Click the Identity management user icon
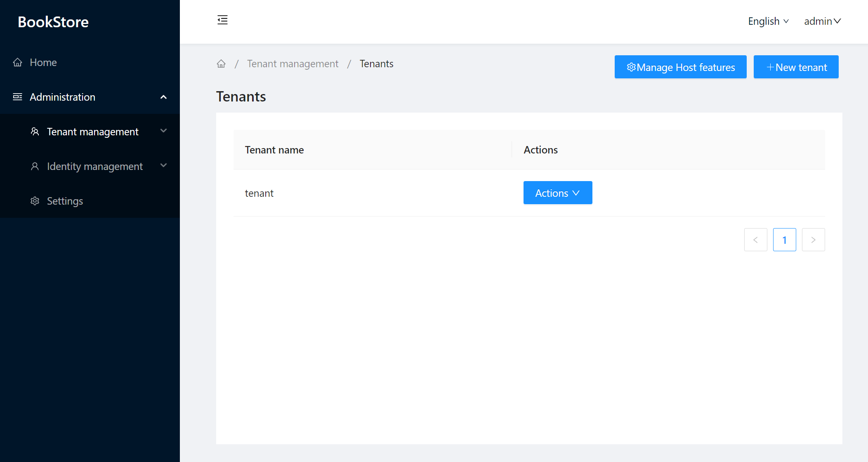868x462 pixels. [35, 166]
